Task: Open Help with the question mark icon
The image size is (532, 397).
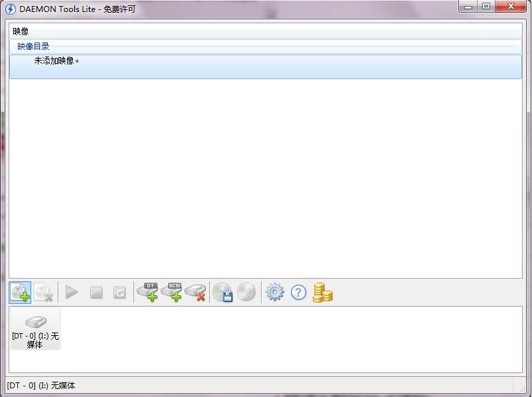Action: 299,292
